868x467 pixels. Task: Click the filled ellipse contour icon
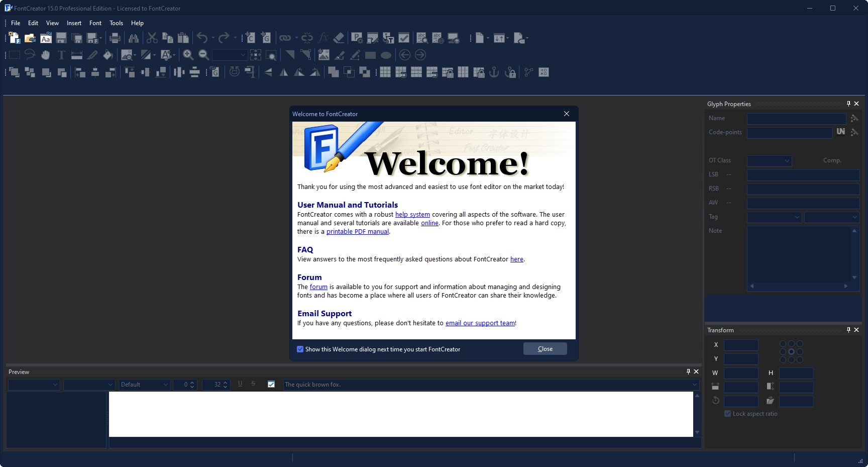pos(386,55)
